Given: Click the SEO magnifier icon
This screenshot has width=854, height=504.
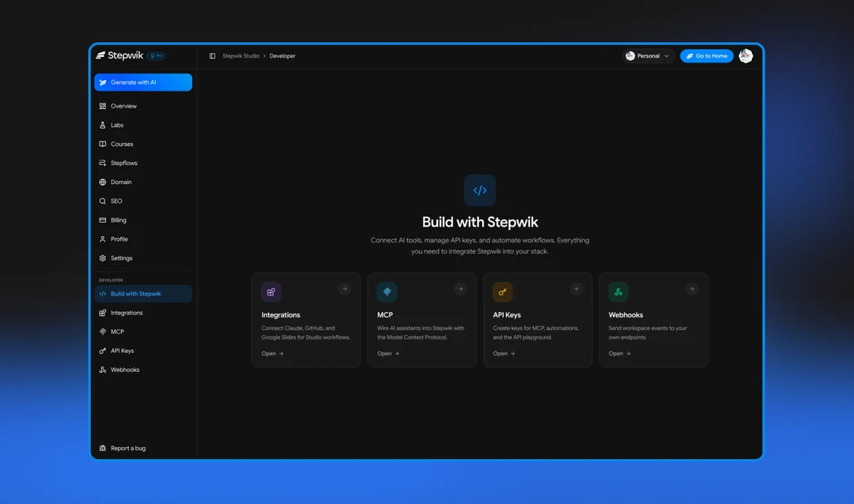Looking at the screenshot, I should 102,201.
